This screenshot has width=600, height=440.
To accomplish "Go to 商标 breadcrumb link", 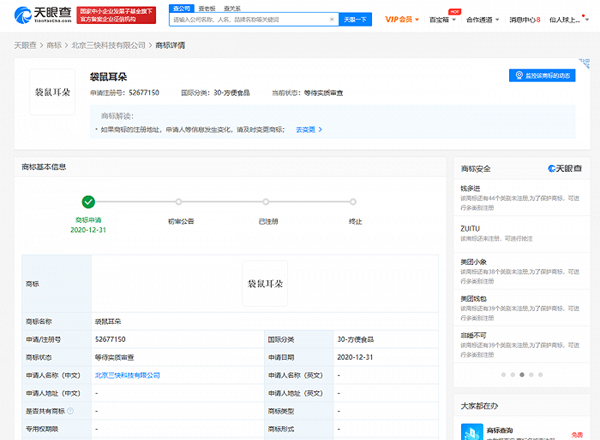I will pyautogui.click(x=54, y=45).
